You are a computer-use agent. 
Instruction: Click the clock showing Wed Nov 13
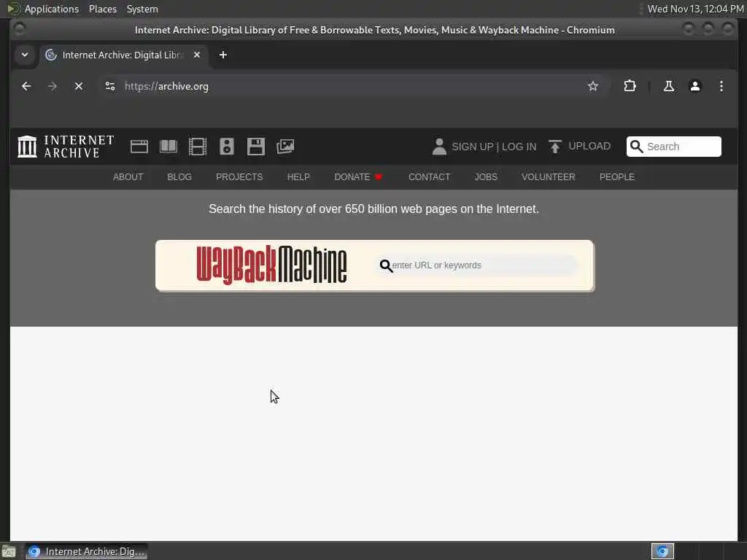click(x=695, y=9)
